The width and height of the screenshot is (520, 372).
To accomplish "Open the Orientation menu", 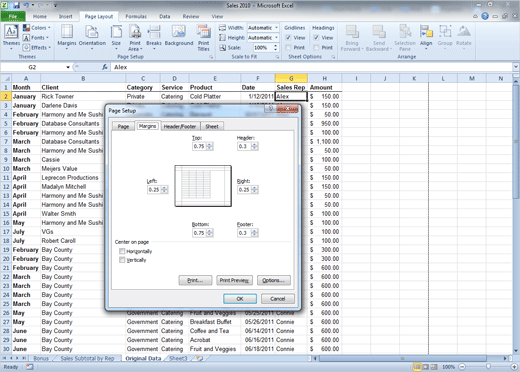I will (x=92, y=37).
